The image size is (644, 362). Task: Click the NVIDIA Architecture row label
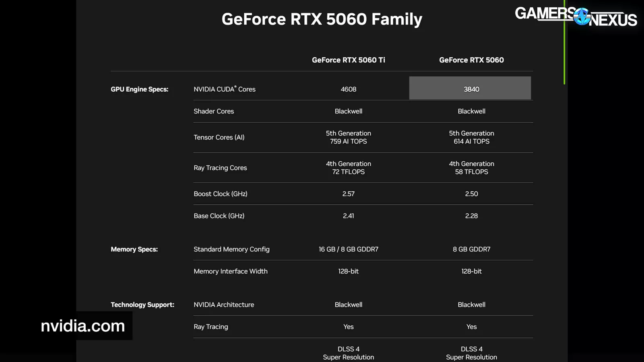click(224, 305)
